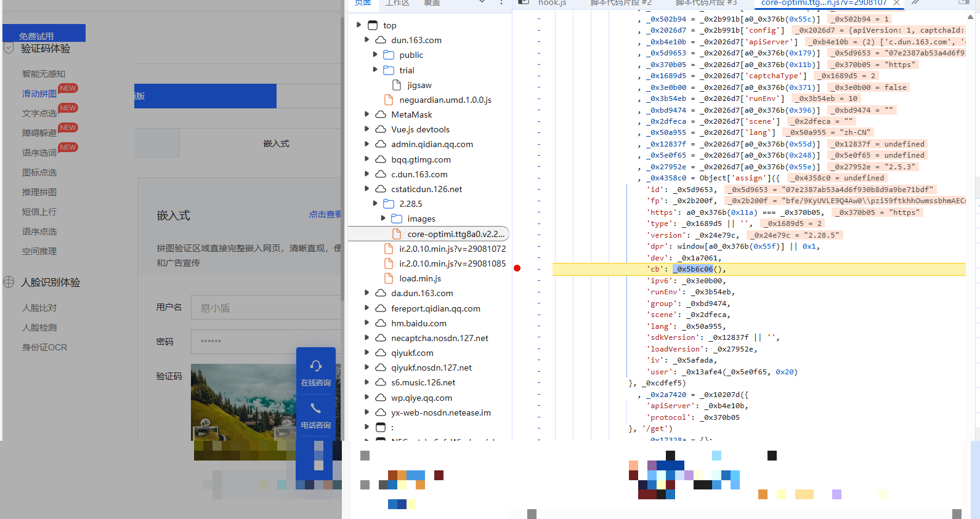Switch to the hook.js tab
Image resolution: width=980 pixels, height=519 pixels.
552,3
